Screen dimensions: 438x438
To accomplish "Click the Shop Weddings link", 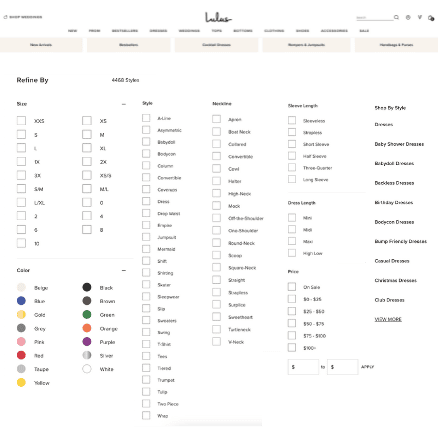I will [23, 17].
